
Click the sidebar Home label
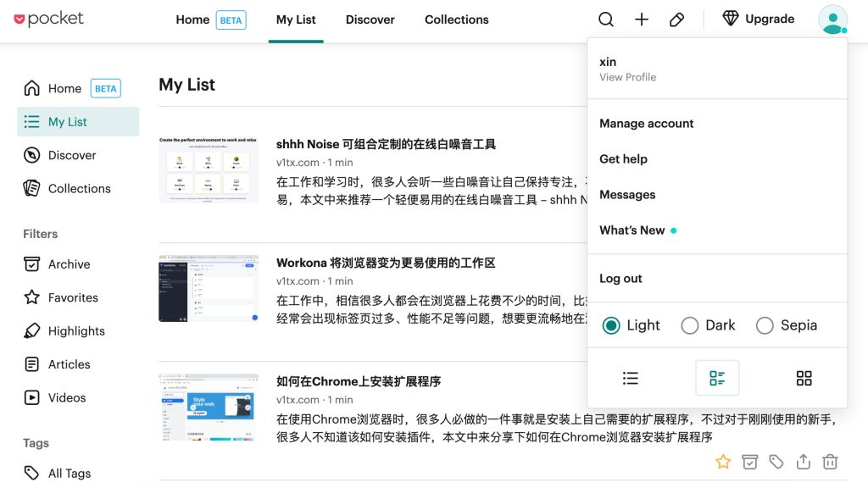(64, 88)
